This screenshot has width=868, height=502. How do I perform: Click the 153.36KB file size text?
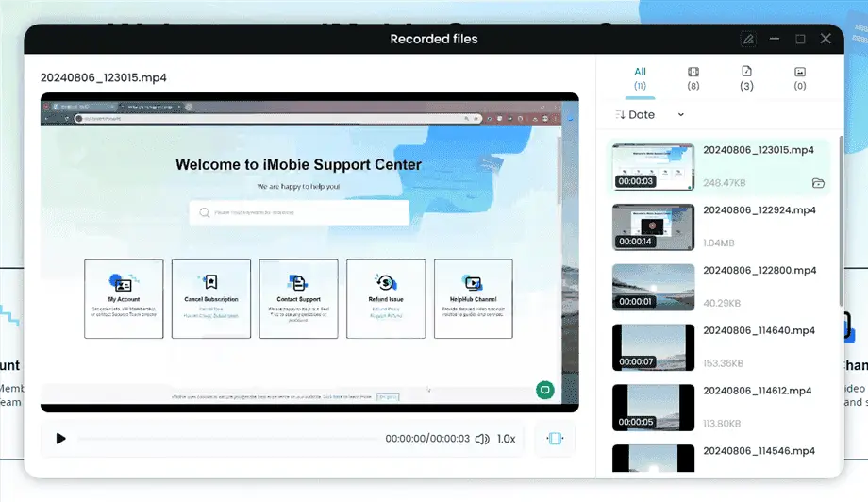click(x=723, y=363)
